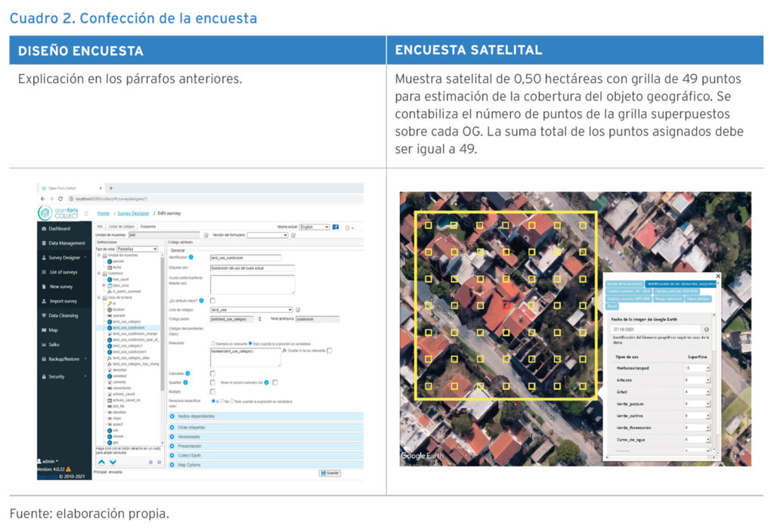Open a new browser tab
774x532 pixels.
coord(111,188)
